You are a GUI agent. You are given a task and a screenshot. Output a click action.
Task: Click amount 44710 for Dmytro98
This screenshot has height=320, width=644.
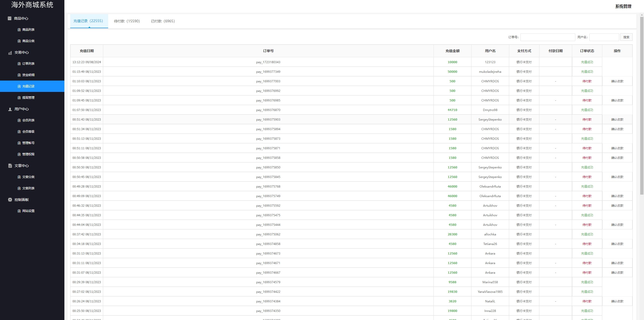point(452,110)
